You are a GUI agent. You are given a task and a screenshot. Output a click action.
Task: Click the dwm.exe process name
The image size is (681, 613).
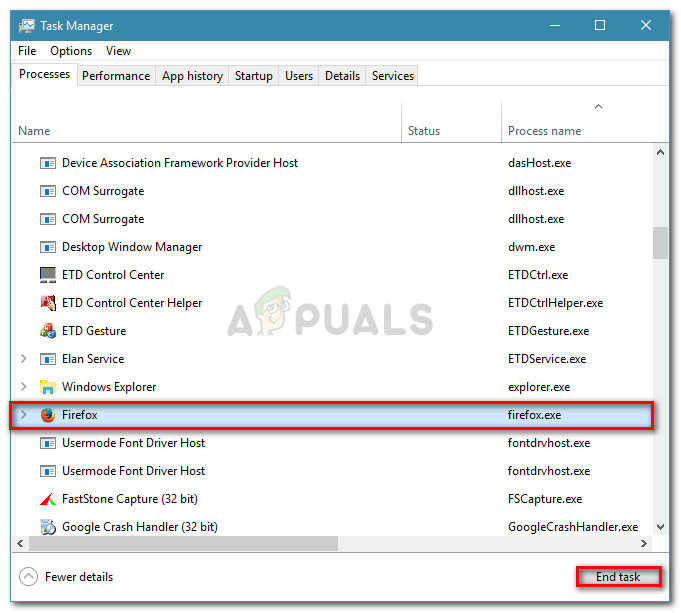pyautogui.click(x=532, y=247)
